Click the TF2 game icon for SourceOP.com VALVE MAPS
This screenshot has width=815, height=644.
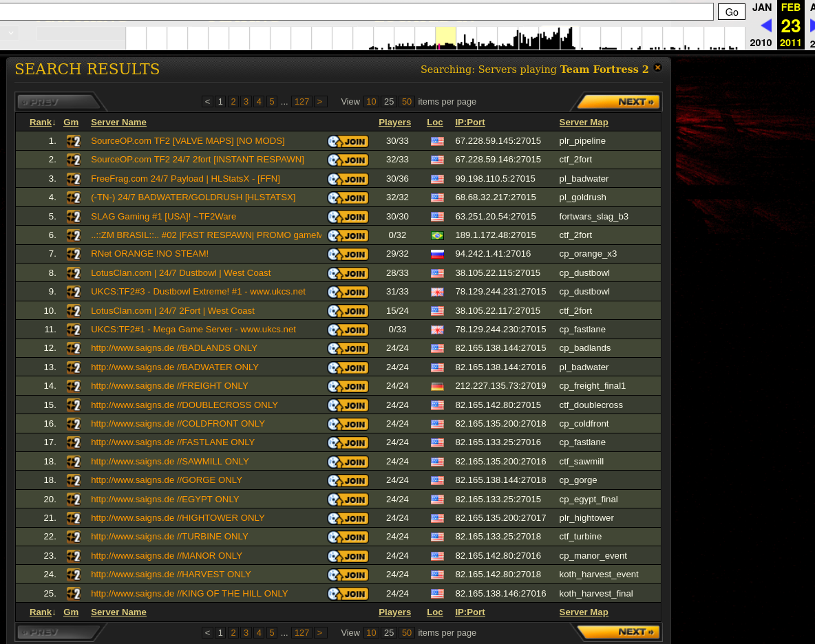coord(73,141)
